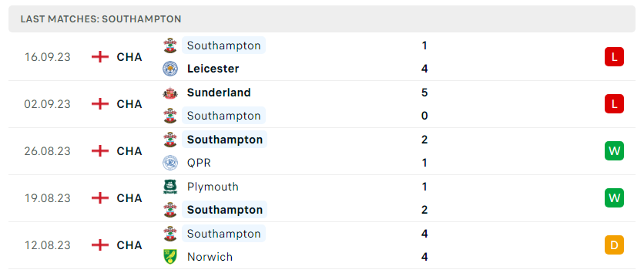The width and height of the screenshot is (644, 280).
Task: Open the Sunderland team link
Action: point(219,93)
